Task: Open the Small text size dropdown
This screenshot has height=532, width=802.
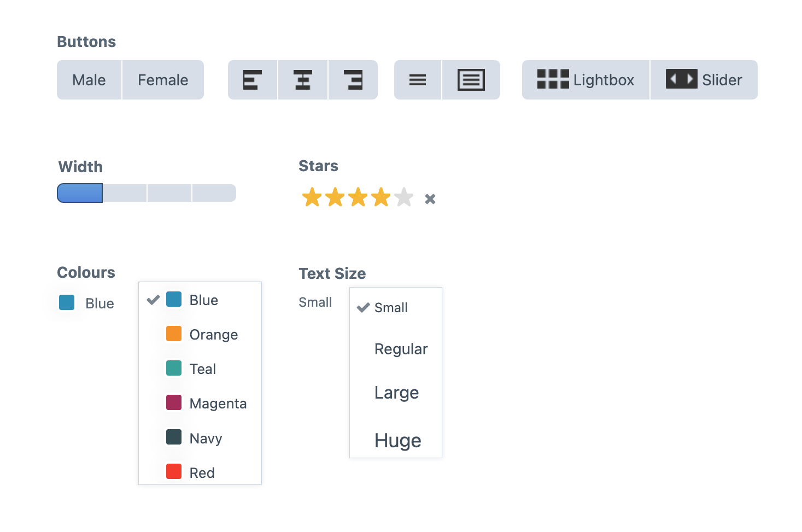Action: tap(315, 302)
